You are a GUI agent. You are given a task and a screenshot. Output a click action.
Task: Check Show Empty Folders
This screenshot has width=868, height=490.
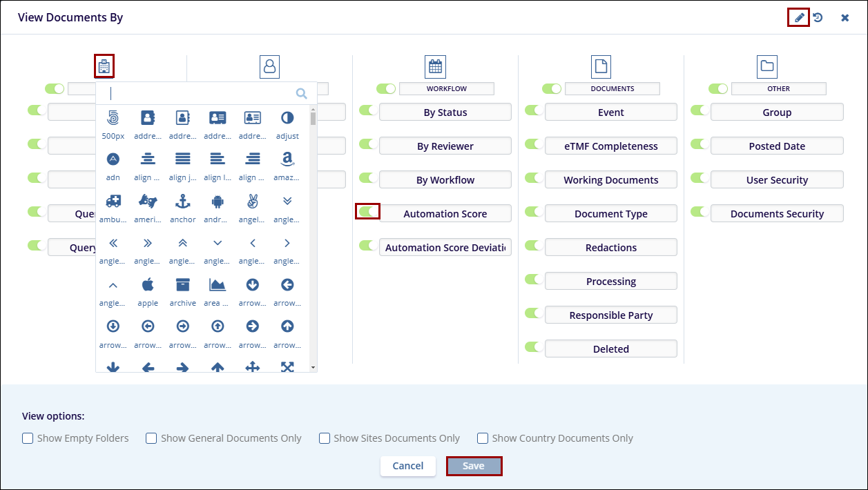pos(28,438)
